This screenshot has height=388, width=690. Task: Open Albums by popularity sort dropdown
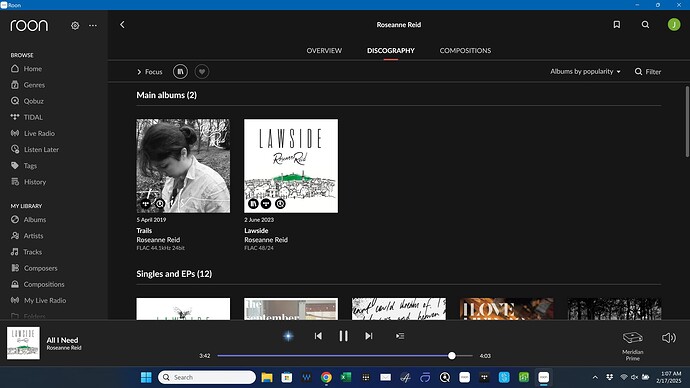[585, 71]
